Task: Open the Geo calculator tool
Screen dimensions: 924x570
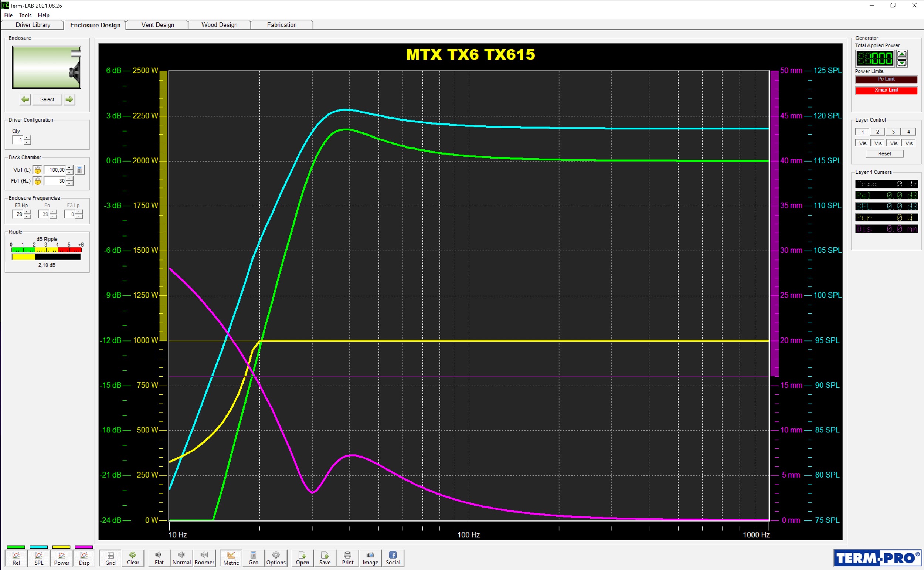Action: point(253,558)
